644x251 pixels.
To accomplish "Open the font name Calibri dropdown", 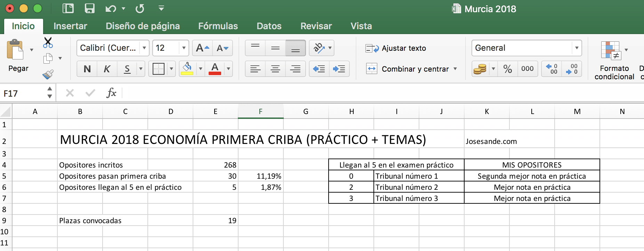I will (144, 48).
